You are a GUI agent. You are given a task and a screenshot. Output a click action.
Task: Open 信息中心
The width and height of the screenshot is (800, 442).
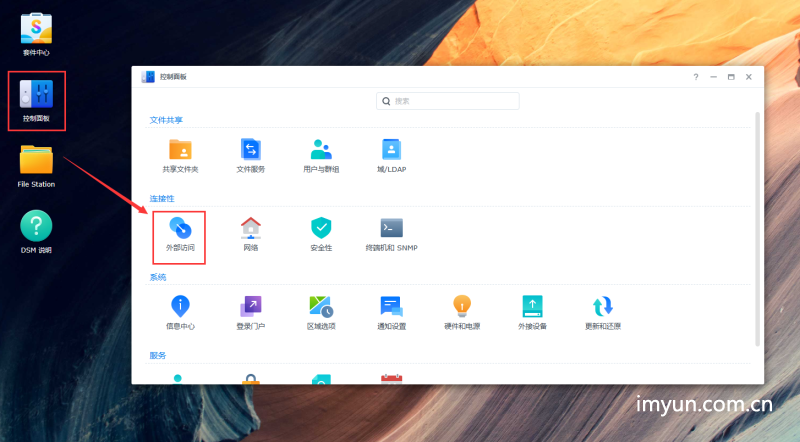pyautogui.click(x=180, y=313)
